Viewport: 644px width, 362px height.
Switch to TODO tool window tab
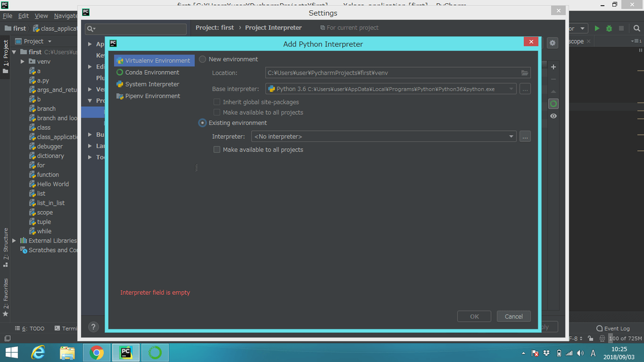30,328
